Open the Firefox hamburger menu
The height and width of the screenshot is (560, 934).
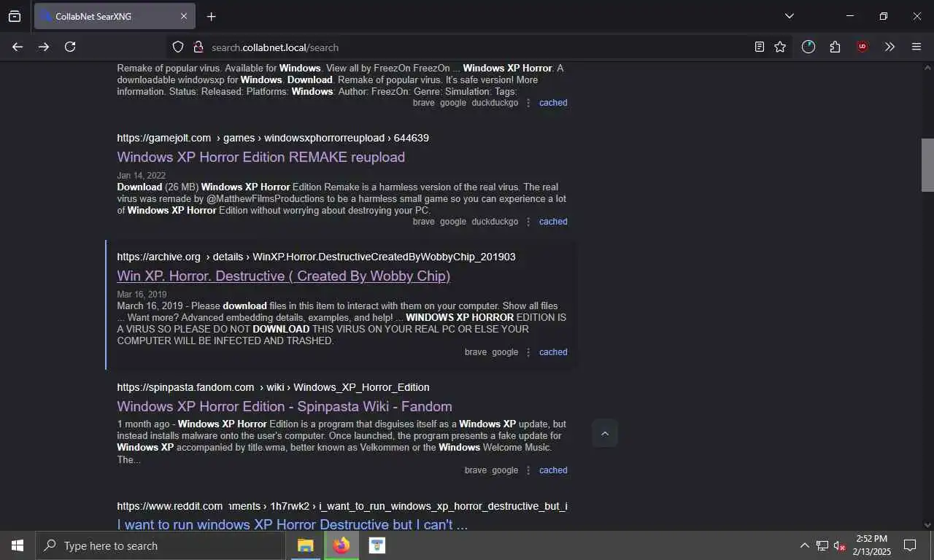[x=916, y=47]
